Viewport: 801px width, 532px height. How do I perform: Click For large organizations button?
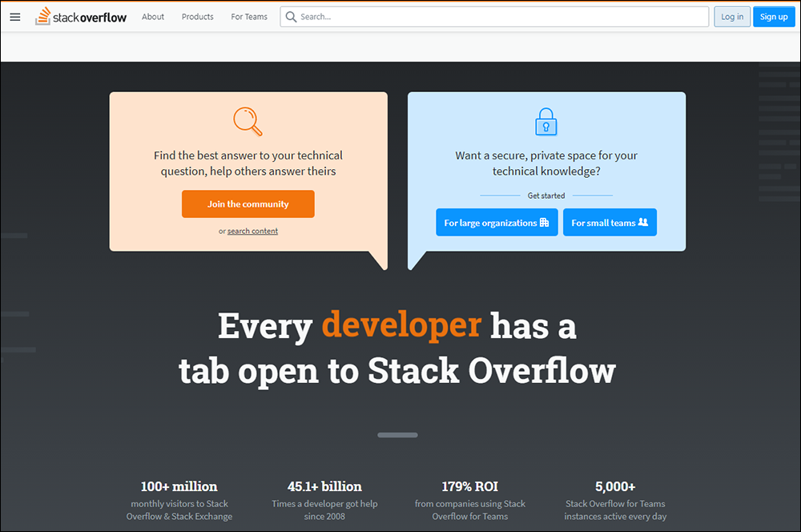[x=497, y=222]
